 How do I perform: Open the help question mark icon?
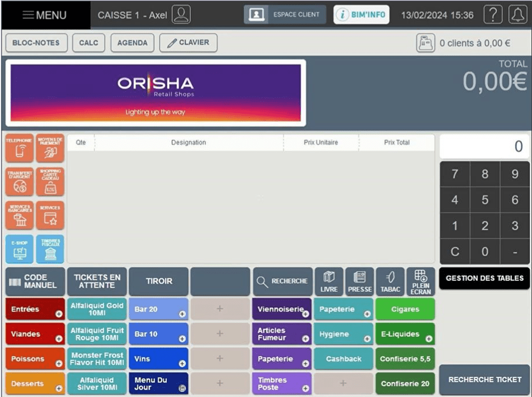493,14
